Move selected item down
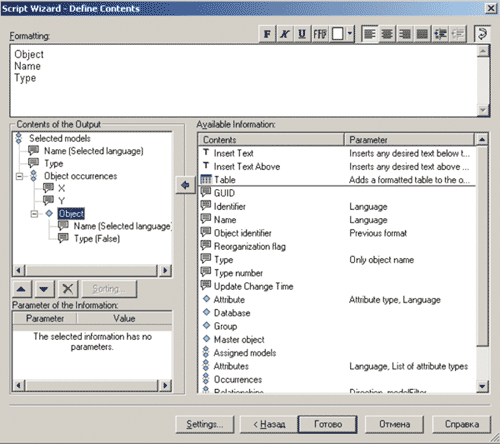The width and height of the screenshot is (500, 444). [x=44, y=289]
